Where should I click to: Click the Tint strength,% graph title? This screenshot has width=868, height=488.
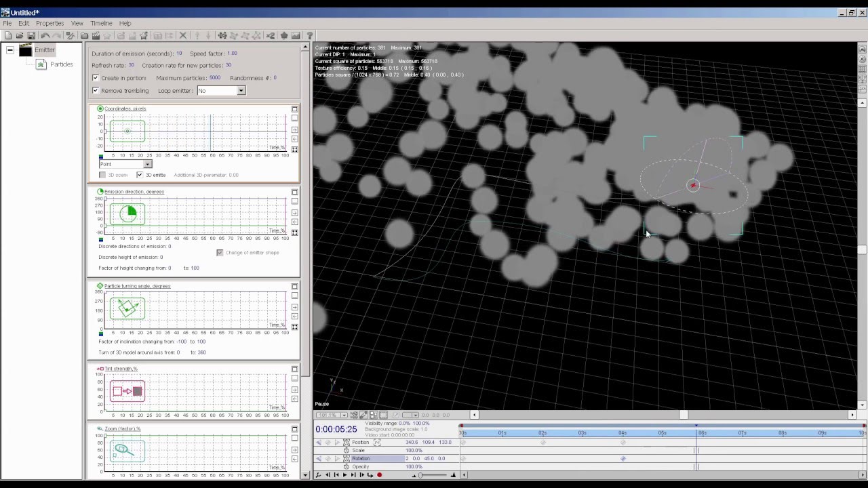121,369
